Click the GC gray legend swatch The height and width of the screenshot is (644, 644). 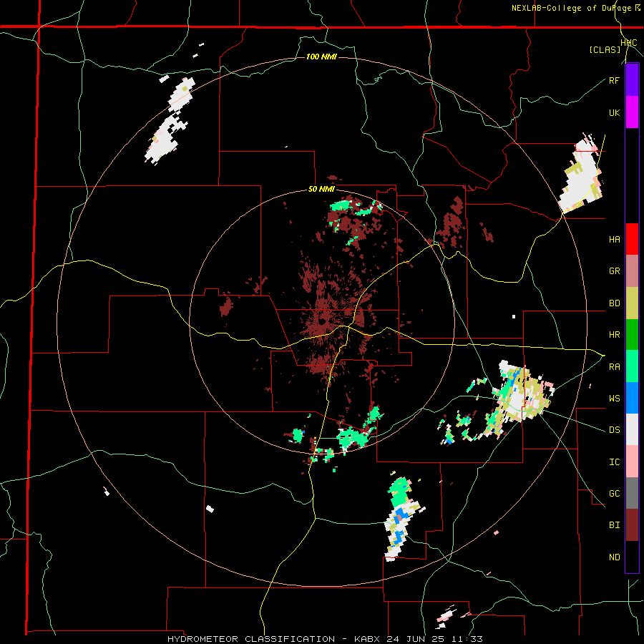632,493
